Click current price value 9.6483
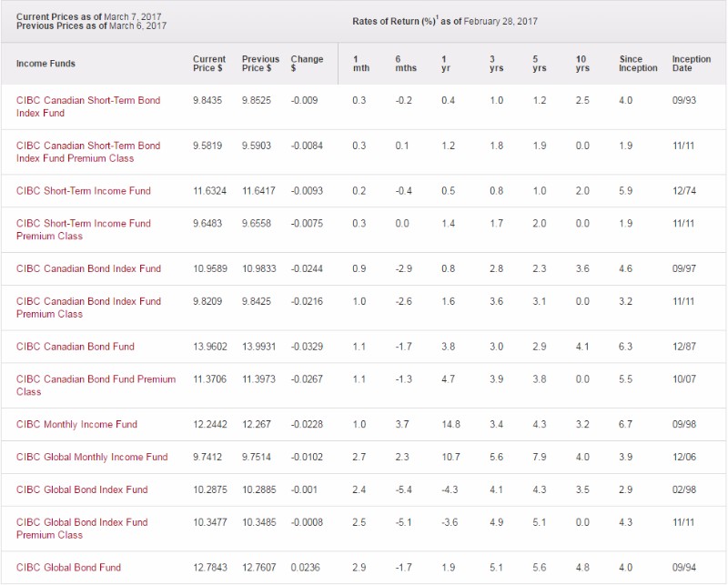This screenshot has height=585, width=728. 207,223
